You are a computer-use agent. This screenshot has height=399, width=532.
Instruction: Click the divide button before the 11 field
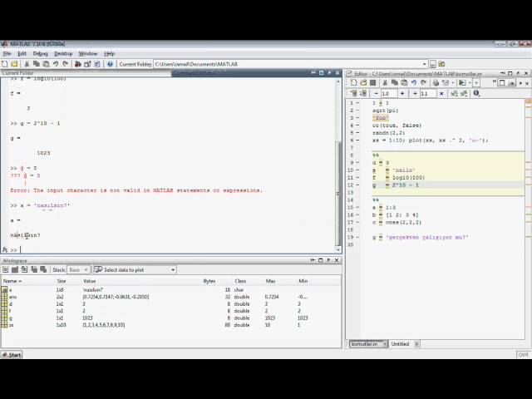pyautogui.click(x=415, y=93)
